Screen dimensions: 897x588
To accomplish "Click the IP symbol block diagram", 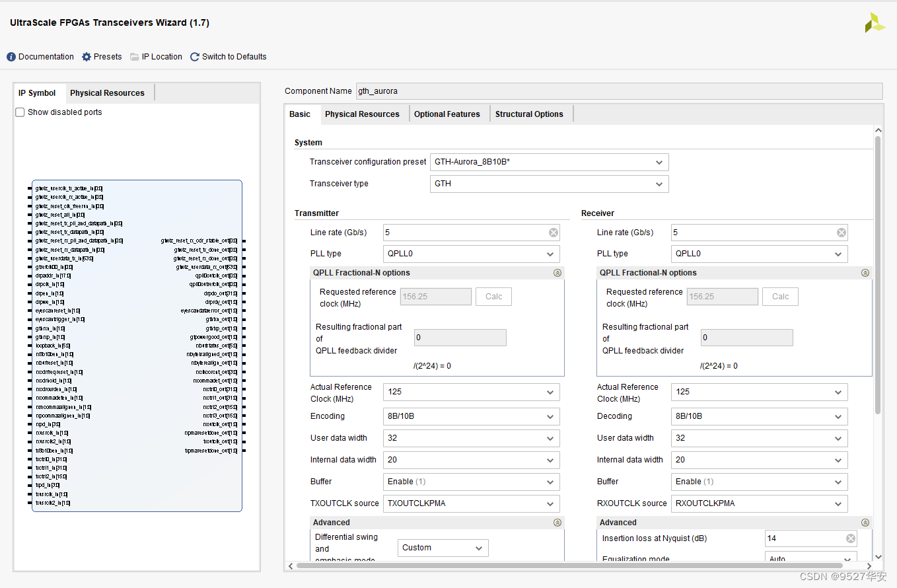I will coord(137,346).
